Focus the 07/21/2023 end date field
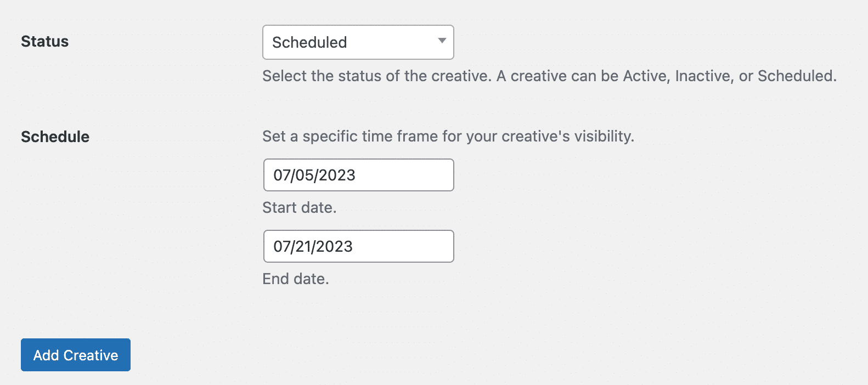 click(358, 246)
